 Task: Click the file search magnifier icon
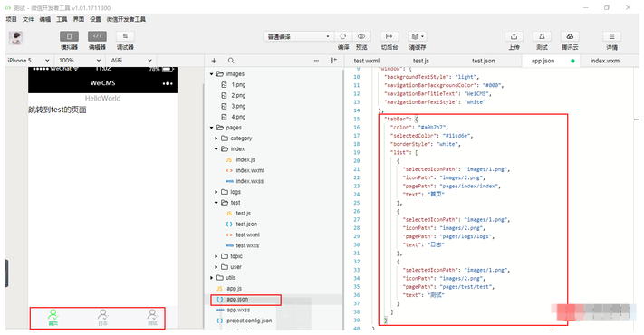click(231, 61)
